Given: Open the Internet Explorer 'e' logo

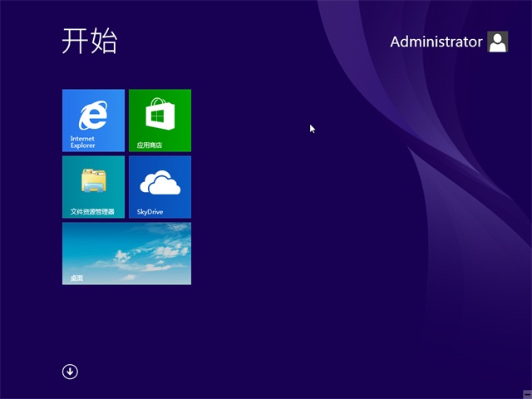Looking at the screenshot, I should coord(93,115).
